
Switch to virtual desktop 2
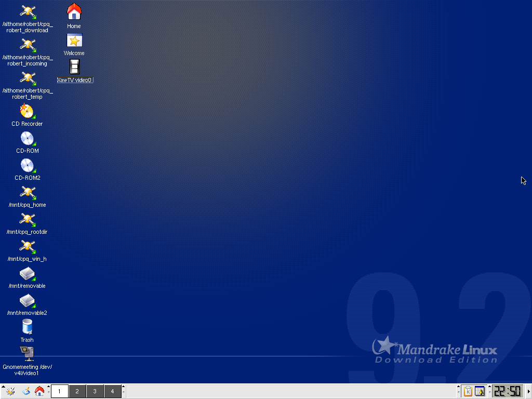[x=77, y=391]
